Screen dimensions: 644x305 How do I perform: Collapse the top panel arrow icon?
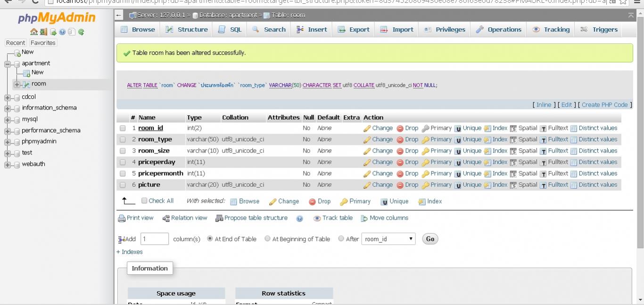coord(631,16)
